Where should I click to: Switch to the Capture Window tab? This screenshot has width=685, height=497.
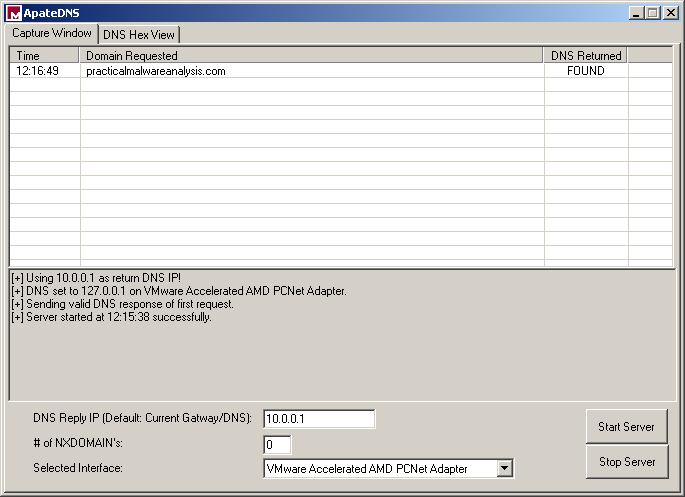pos(52,33)
